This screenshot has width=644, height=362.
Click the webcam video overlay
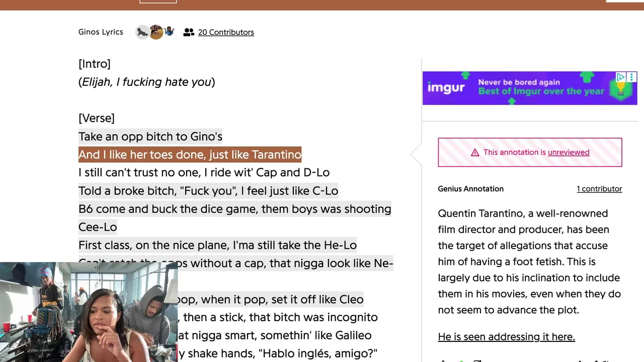click(x=89, y=312)
